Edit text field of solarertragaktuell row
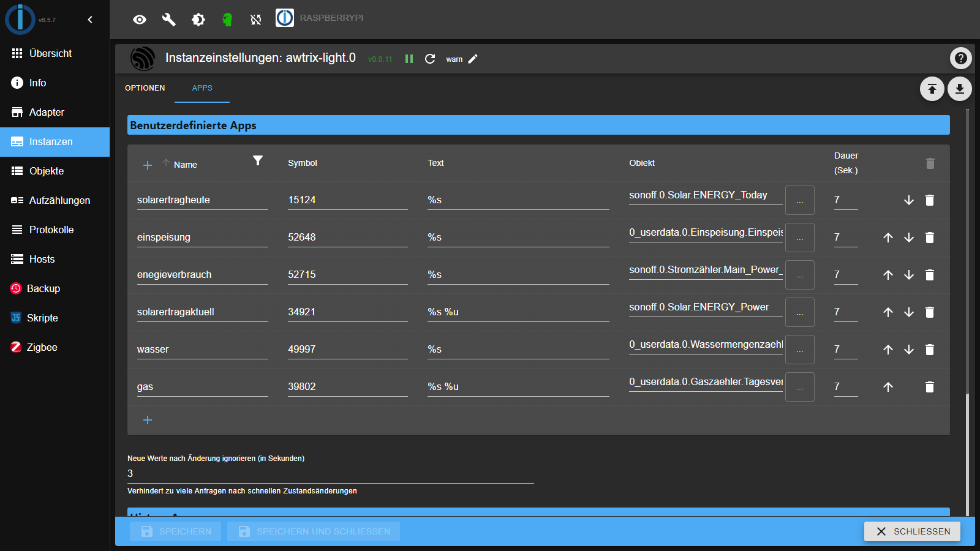 point(518,312)
